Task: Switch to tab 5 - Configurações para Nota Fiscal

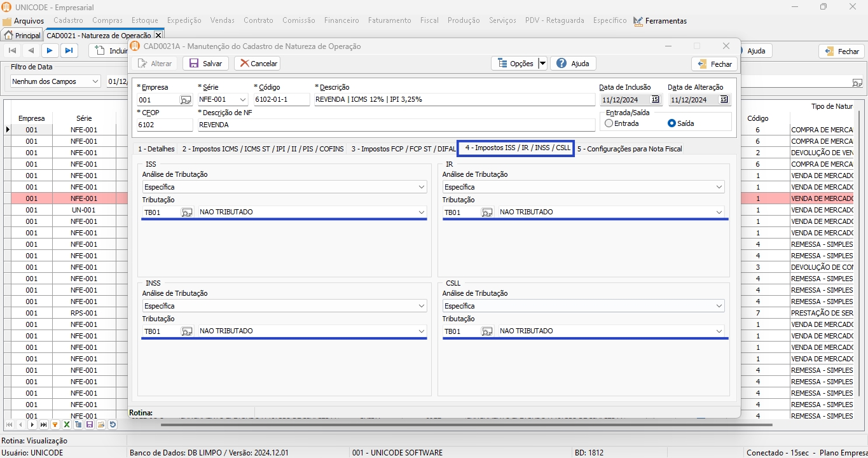Action: (x=629, y=149)
